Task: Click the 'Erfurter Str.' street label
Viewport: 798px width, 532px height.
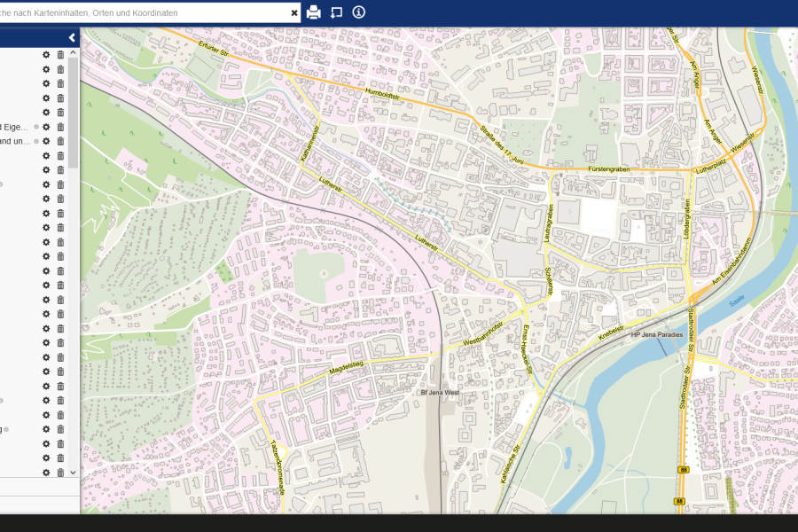Action: tap(215, 49)
